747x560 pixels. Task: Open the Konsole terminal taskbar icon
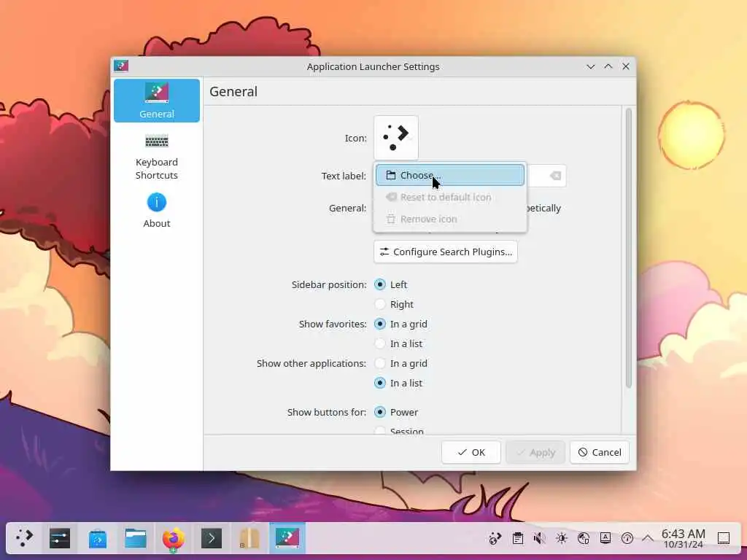[212, 538]
